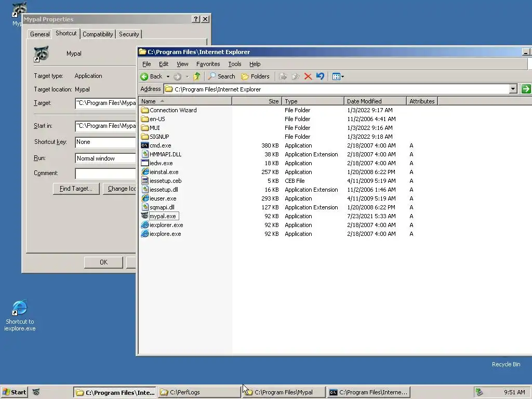The height and width of the screenshot is (399, 532).
Task: Open the Favorites menu
Action: click(x=208, y=64)
